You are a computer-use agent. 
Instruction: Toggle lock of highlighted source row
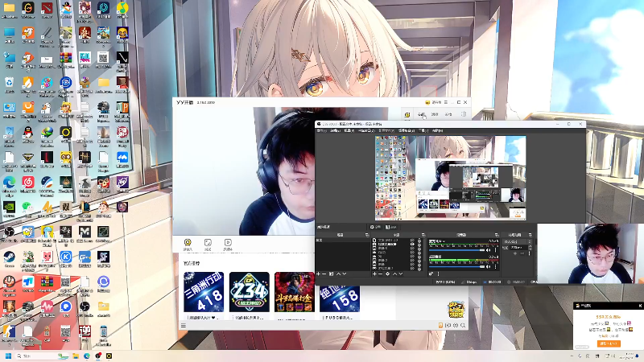tap(419, 244)
